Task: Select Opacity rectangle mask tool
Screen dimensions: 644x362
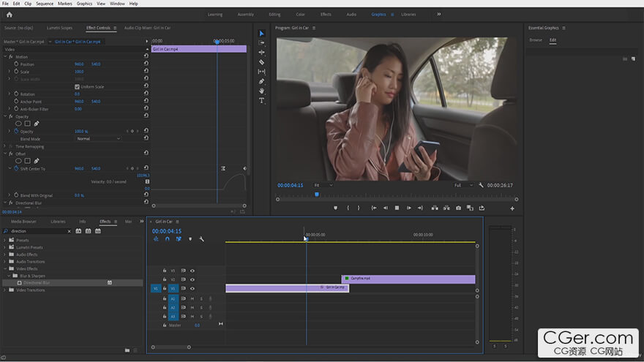Action: (x=28, y=124)
